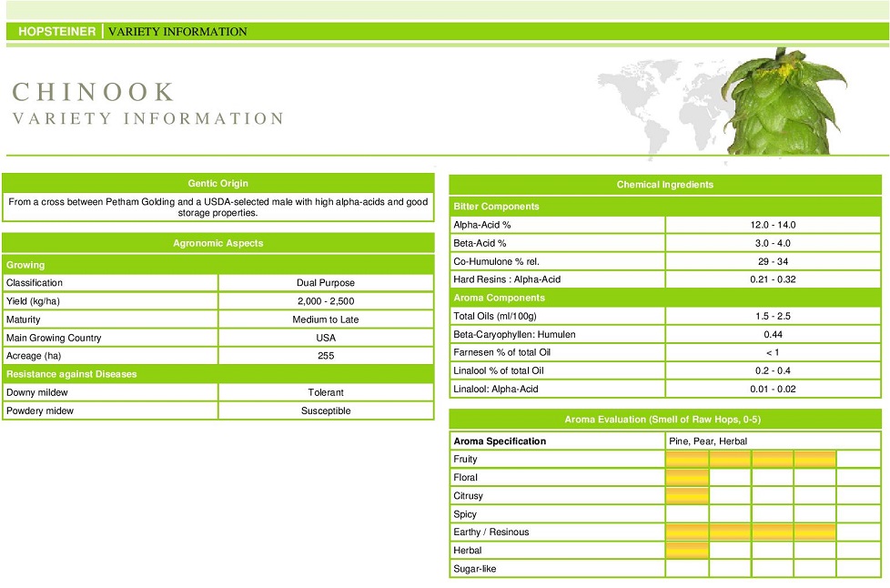Click the yellow rating cell in Citrusy row
This screenshot has width=890, height=588.
point(687,495)
